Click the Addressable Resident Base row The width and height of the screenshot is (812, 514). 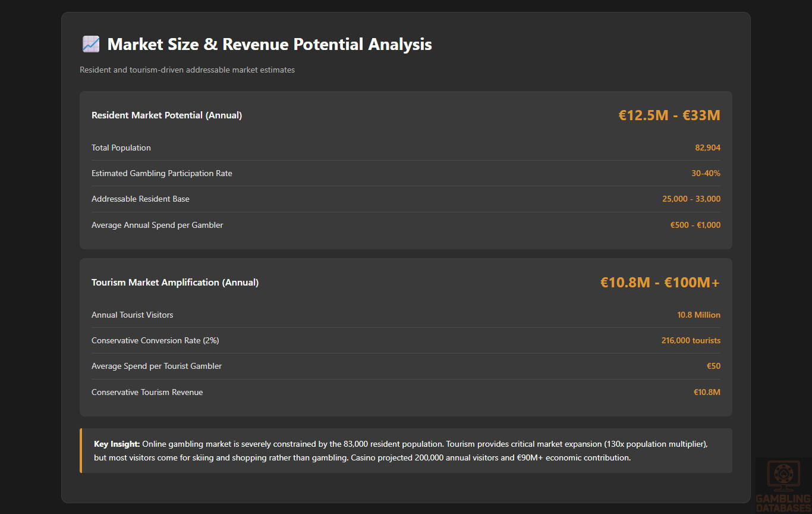coord(140,199)
